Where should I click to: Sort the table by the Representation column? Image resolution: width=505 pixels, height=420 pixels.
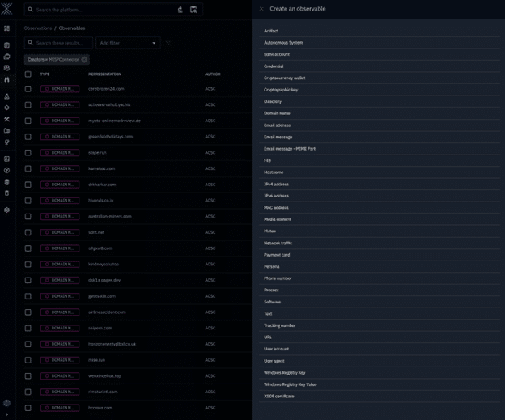click(x=104, y=74)
